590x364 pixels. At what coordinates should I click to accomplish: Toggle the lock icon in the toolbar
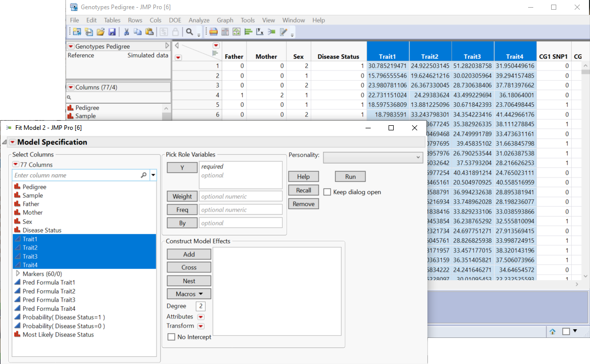coord(175,32)
